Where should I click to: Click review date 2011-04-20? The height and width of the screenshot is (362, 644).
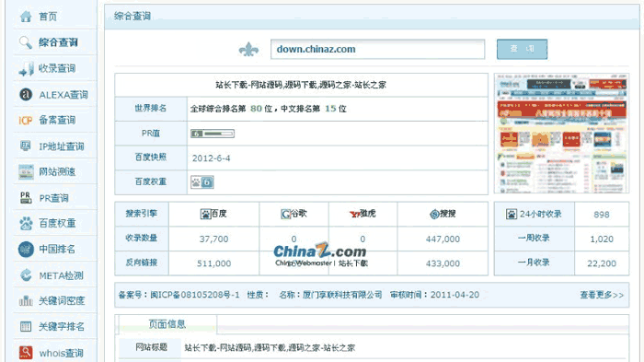click(454, 295)
